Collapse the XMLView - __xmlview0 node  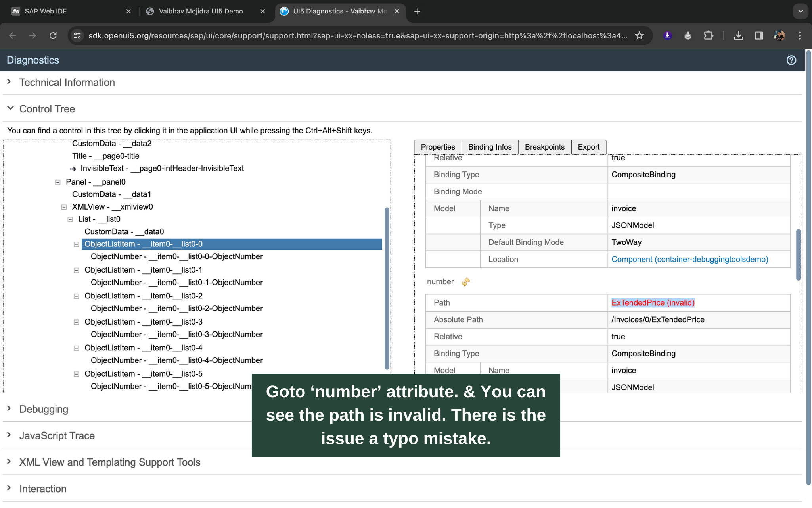pyautogui.click(x=64, y=207)
